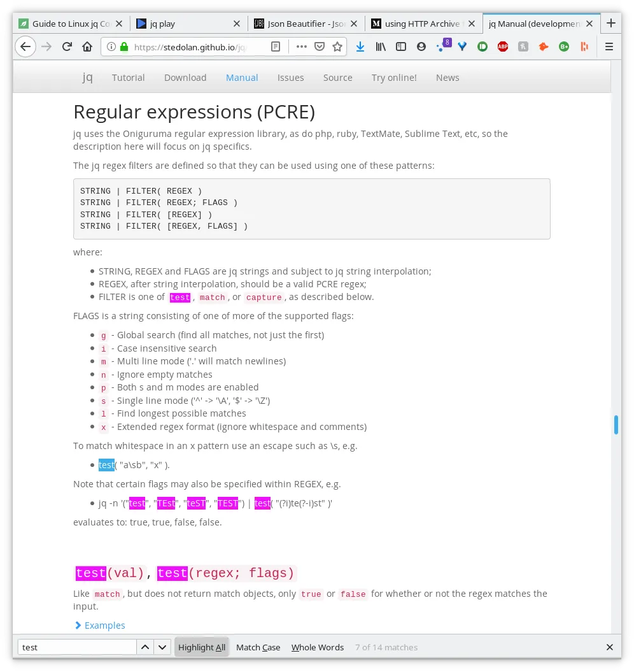Click the jq site logo link
The width and height of the screenshot is (634, 672).
pos(87,77)
